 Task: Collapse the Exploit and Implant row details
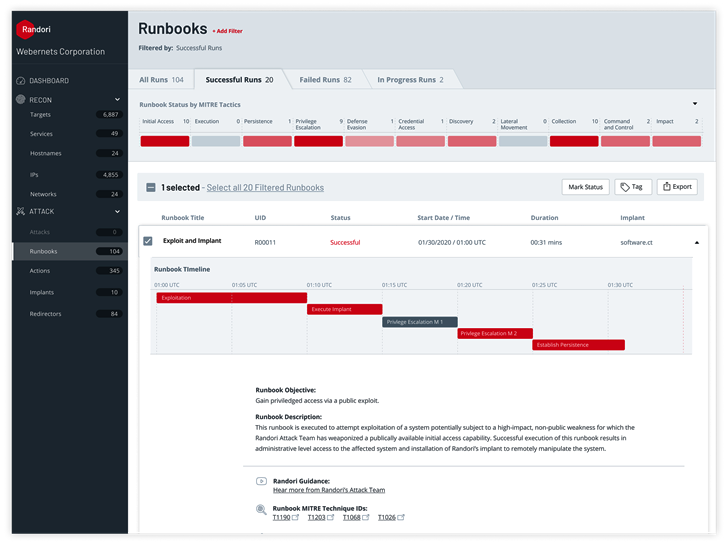[696, 243]
